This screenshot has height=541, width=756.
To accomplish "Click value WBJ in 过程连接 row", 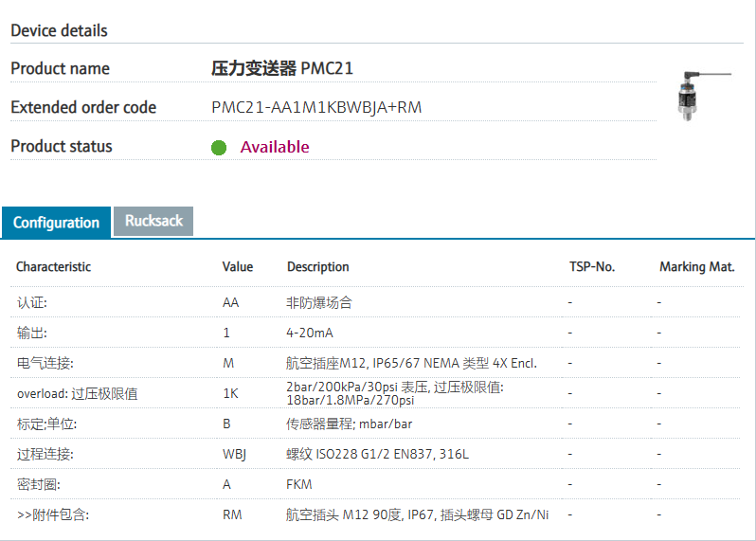I will pyautogui.click(x=234, y=455).
